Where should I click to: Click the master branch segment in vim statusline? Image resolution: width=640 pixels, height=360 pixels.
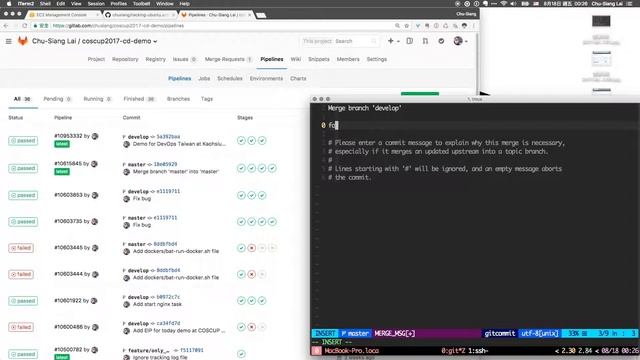355,333
